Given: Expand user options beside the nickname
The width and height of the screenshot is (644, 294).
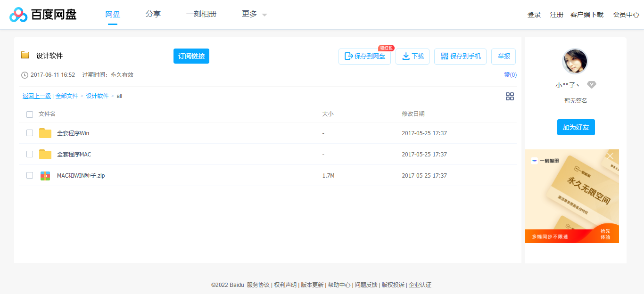Looking at the screenshot, I should pos(592,84).
